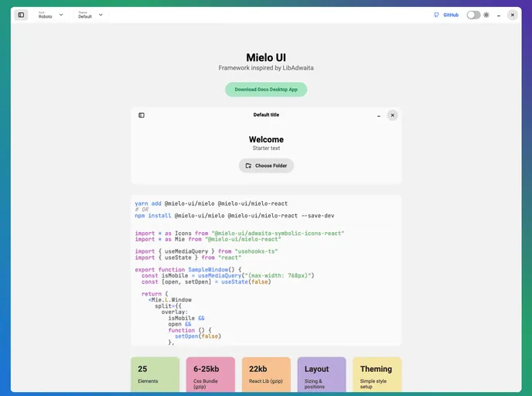The width and height of the screenshot is (532, 396).
Task: Click the Welcome heading text
Action: pos(266,139)
